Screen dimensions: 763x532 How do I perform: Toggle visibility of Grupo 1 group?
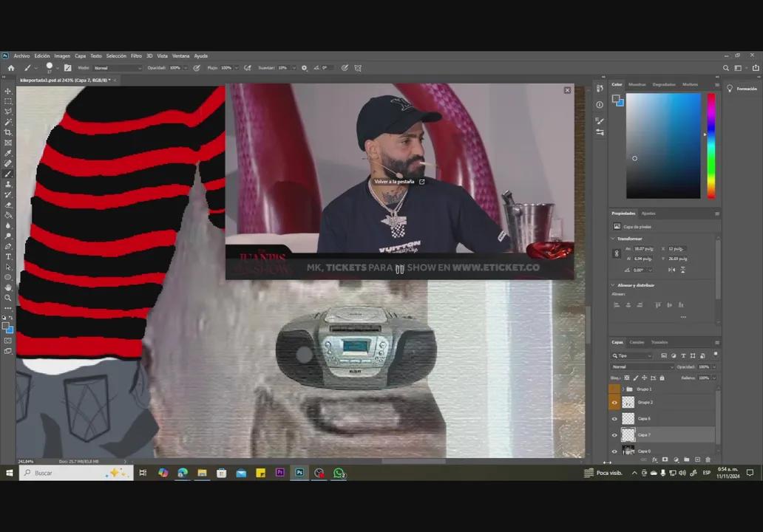pyautogui.click(x=614, y=389)
